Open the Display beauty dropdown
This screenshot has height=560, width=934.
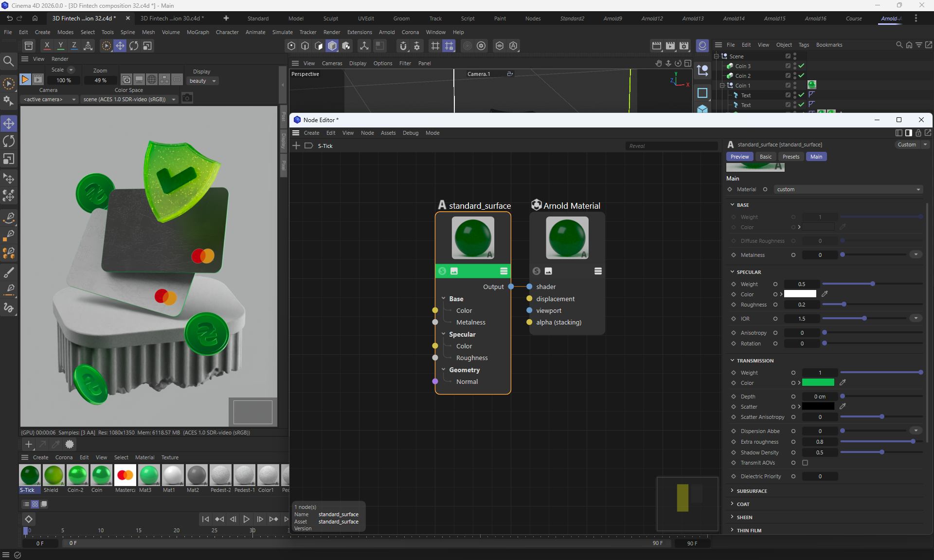(203, 81)
